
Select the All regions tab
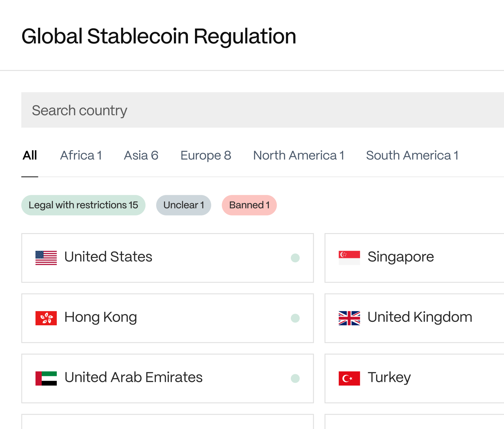point(30,155)
